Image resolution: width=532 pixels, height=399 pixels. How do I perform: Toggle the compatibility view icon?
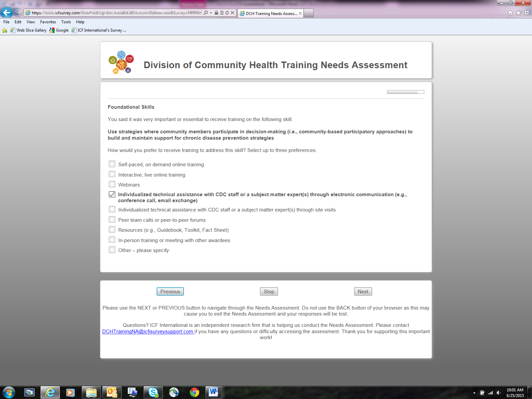pyautogui.click(x=222, y=13)
